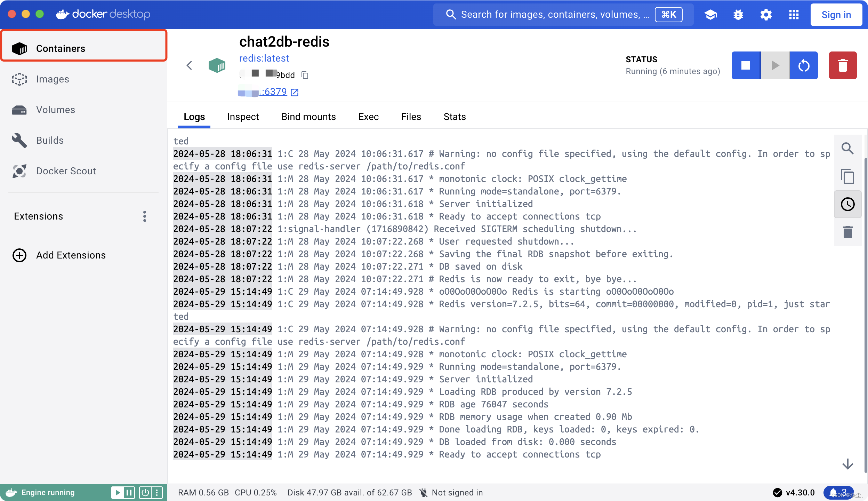The width and height of the screenshot is (868, 501).
Task: Go to Volumes in sidebar
Action: (x=84, y=110)
